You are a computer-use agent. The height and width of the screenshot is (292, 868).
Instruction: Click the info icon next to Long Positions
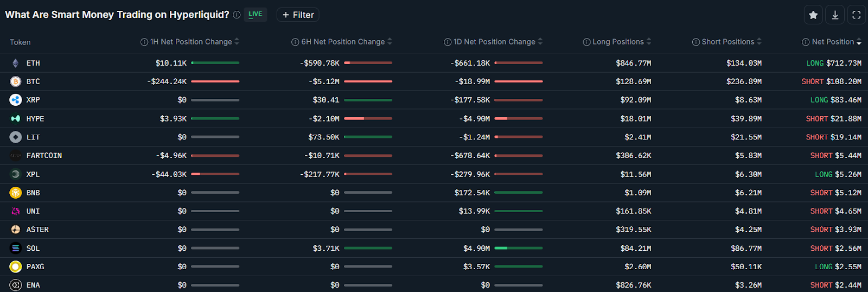(x=586, y=42)
